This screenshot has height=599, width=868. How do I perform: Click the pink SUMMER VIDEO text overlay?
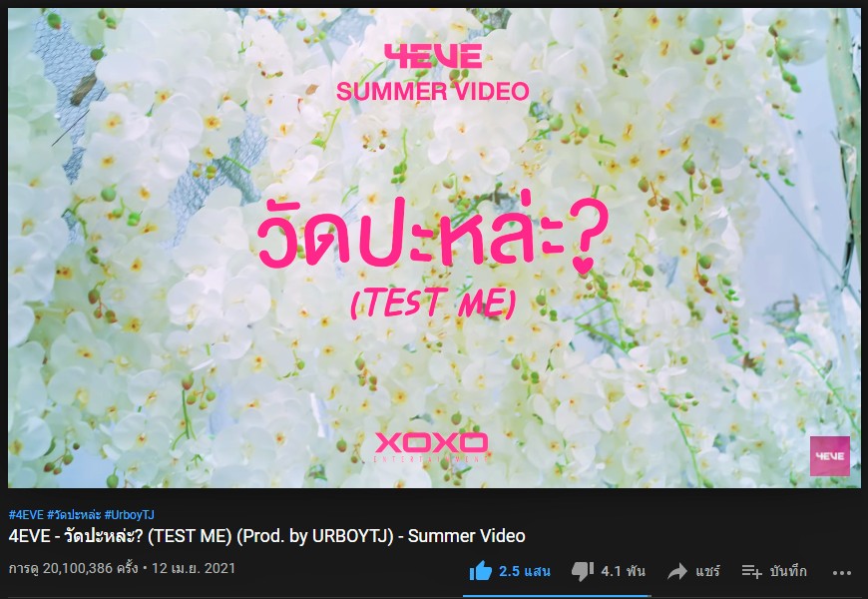432,92
